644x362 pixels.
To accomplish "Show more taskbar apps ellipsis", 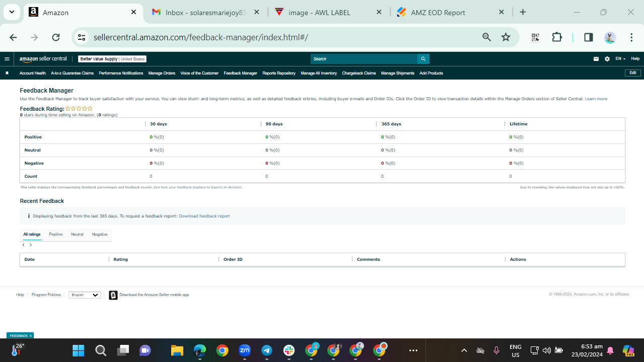I will point(413,350).
